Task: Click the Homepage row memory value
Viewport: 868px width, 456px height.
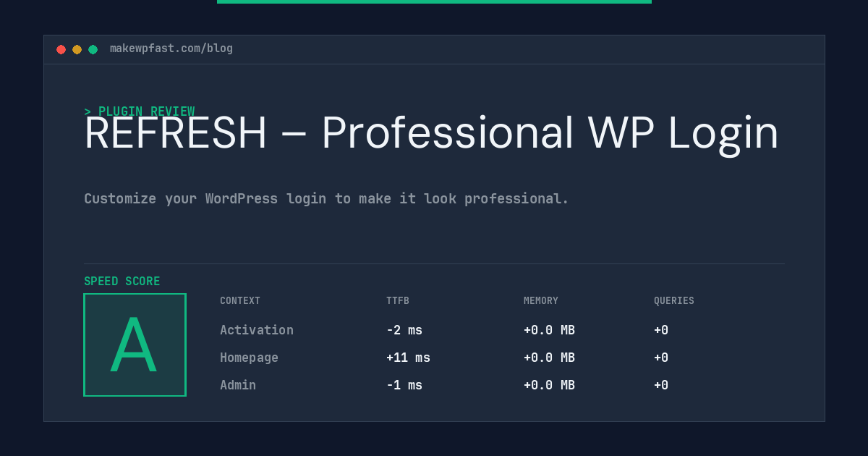Action: 549,358
